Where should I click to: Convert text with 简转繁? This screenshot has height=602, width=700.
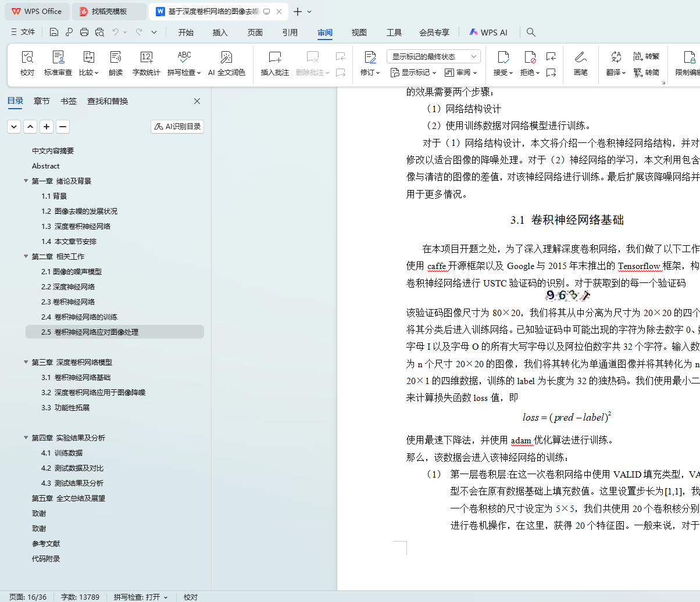[x=646, y=56]
